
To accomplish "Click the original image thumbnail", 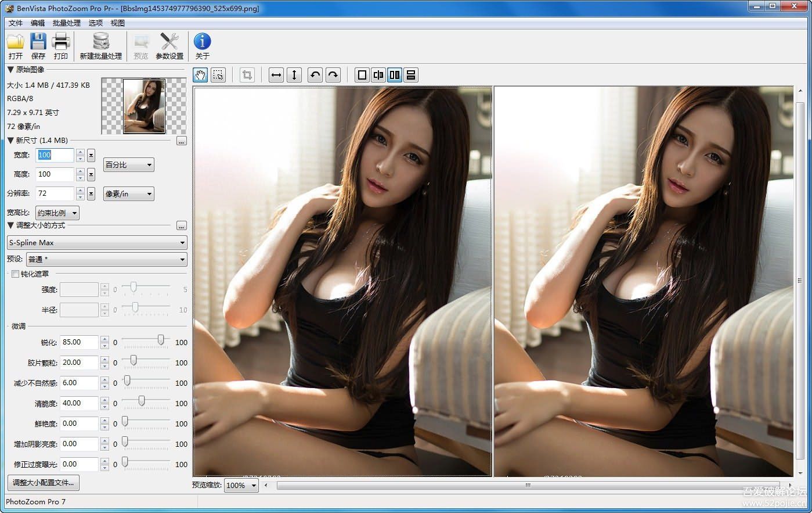I will (145, 106).
